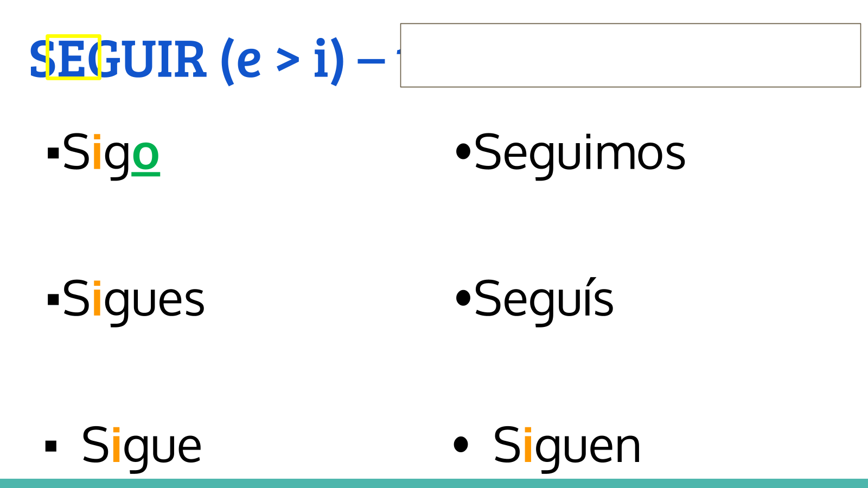Click inside the empty rectangle box in the title
The width and height of the screenshot is (868, 488).
[630, 55]
